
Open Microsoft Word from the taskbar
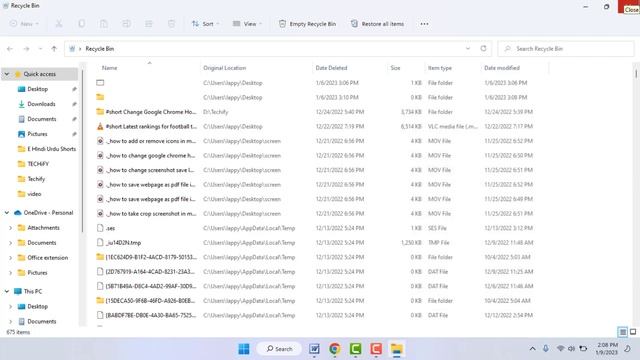[x=314, y=349]
